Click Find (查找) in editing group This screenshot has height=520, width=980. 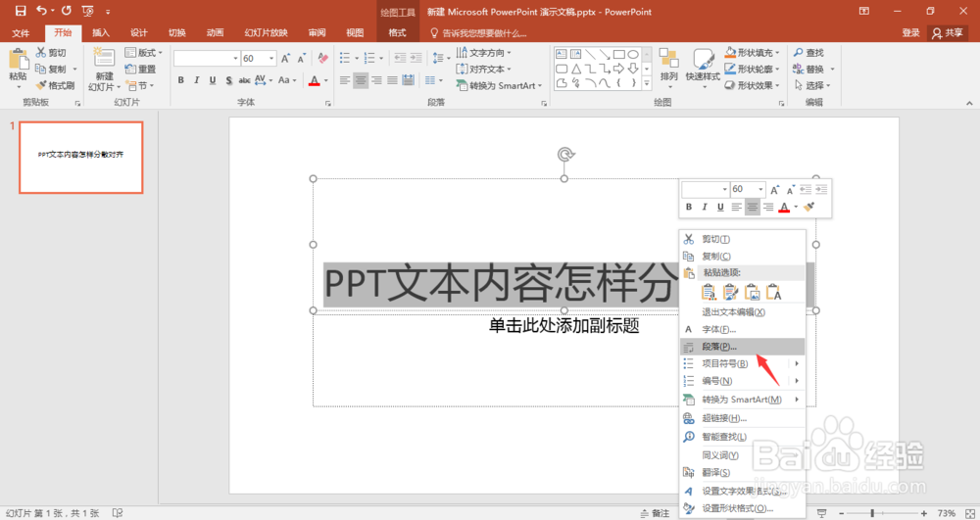point(808,53)
